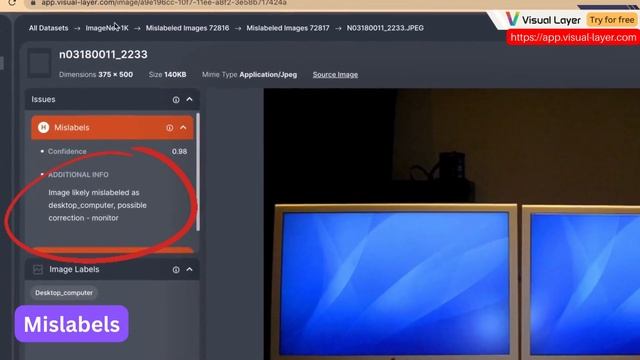Go to the ImageNet 1K breadcrumb
The image size is (640, 360).
107,28
